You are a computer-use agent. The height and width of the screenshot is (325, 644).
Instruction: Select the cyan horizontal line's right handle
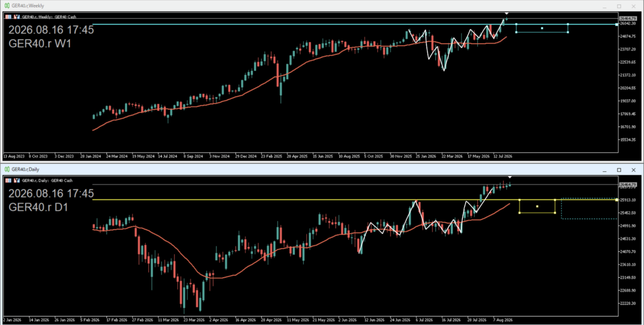coord(616,25)
